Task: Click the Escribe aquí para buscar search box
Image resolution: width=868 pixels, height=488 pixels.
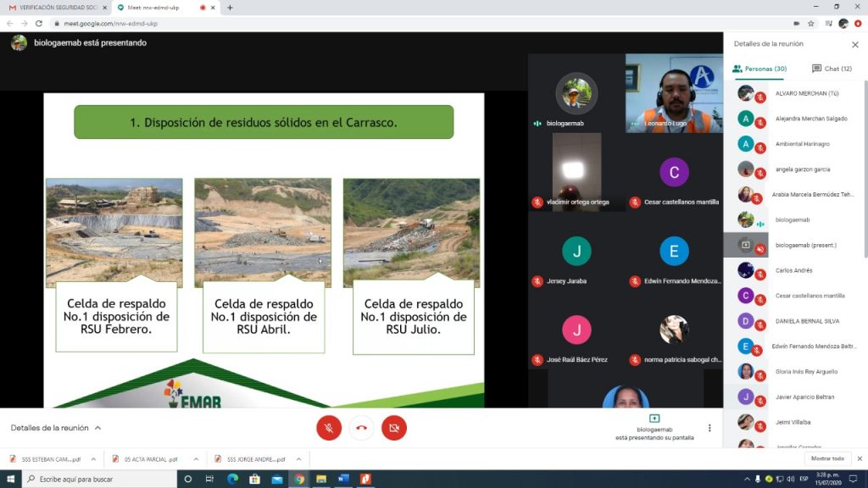Action: click(x=100, y=480)
